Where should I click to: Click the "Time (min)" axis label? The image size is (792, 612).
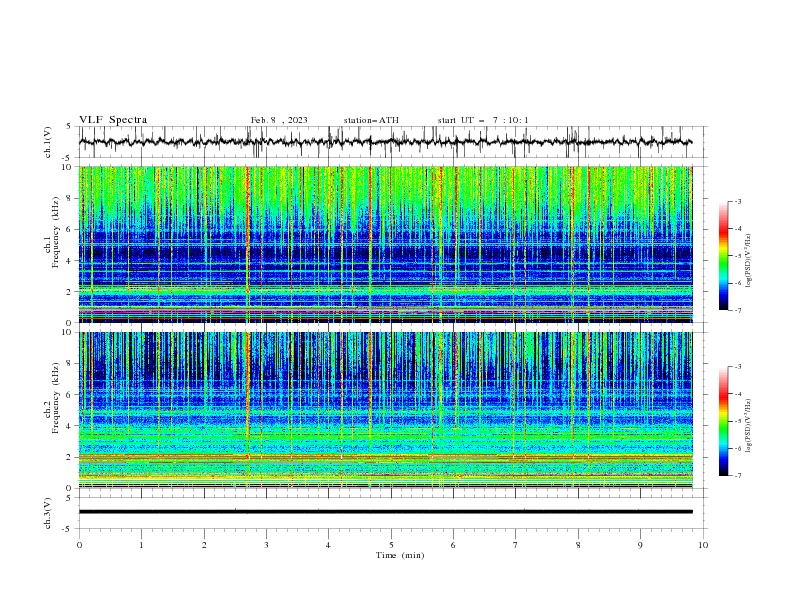(400, 555)
